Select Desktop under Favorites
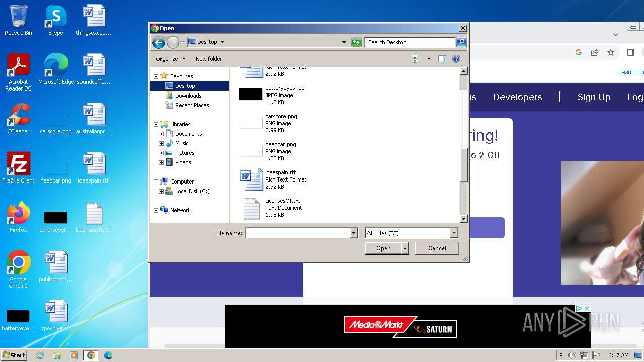 (190, 86)
